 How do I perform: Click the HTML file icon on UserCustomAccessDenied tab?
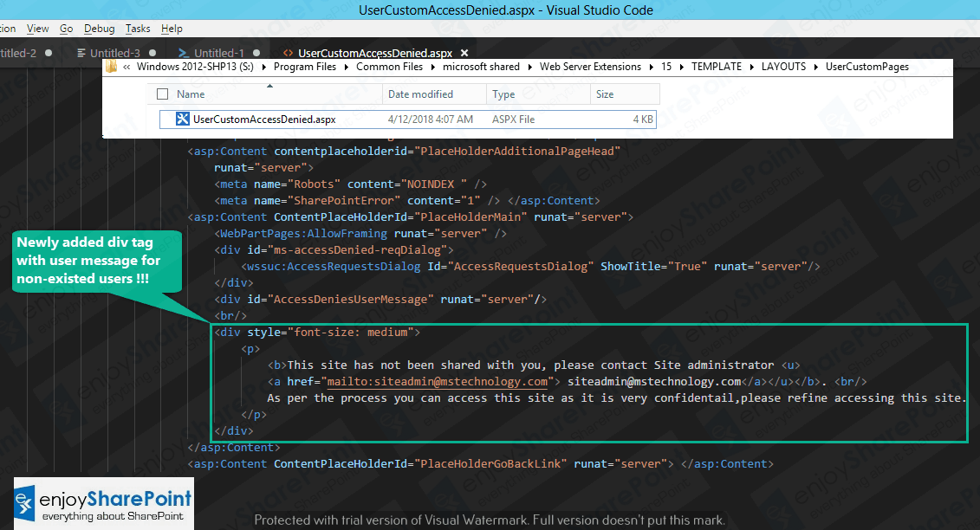[289, 53]
